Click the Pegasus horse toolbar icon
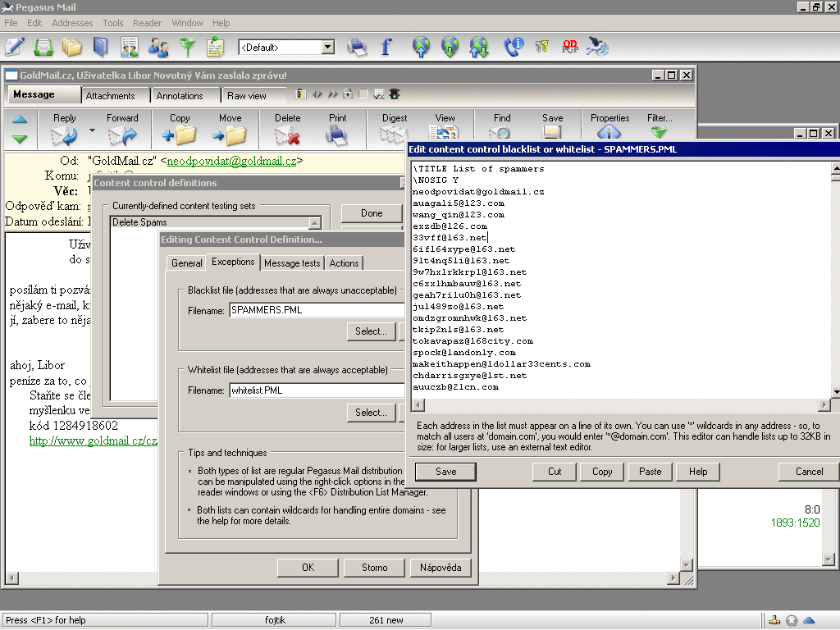Viewport: 840px width, 630px height. [598, 47]
